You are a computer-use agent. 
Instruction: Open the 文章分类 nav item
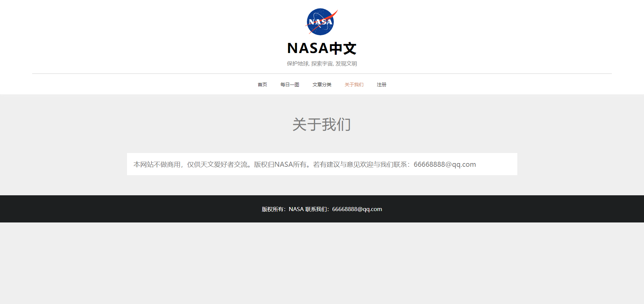click(x=322, y=85)
